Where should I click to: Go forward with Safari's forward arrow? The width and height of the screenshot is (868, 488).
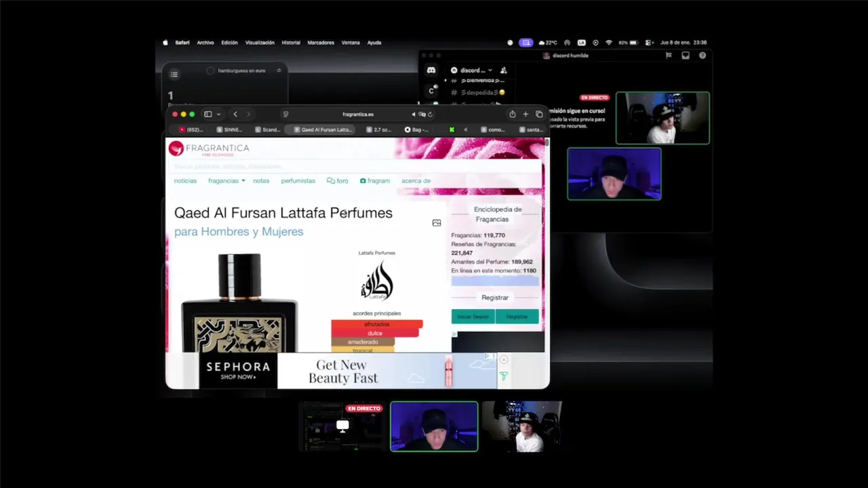coord(248,115)
